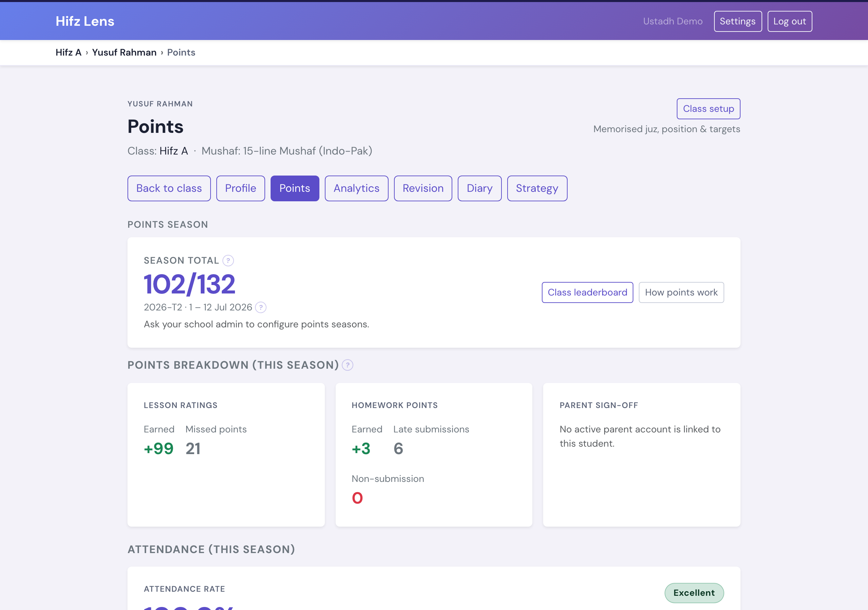868x610 pixels.
Task: Click the Excellent attendance badge
Action: (x=694, y=593)
